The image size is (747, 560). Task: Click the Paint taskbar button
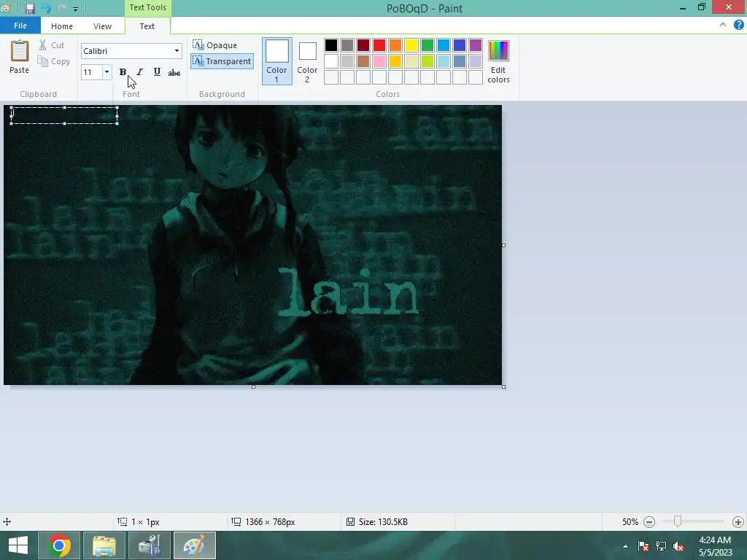click(194, 545)
